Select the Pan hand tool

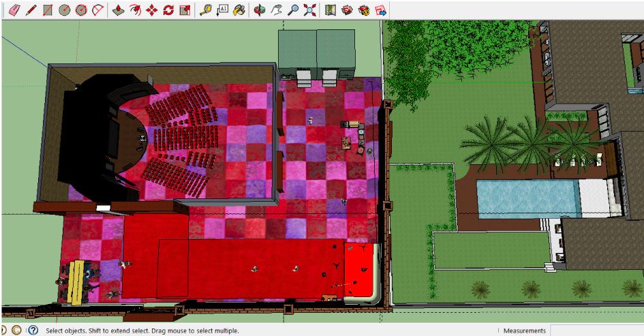(277, 10)
